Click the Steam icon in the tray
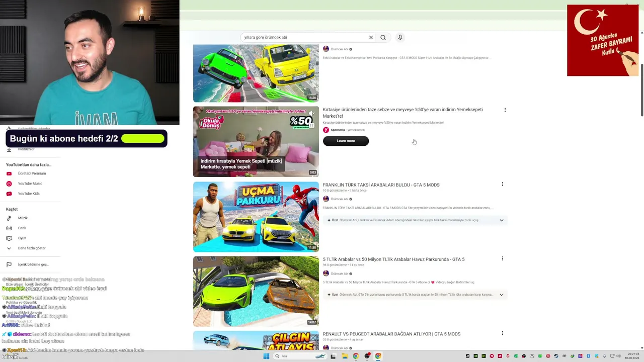The height and width of the screenshot is (362, 644). point(556,356)
